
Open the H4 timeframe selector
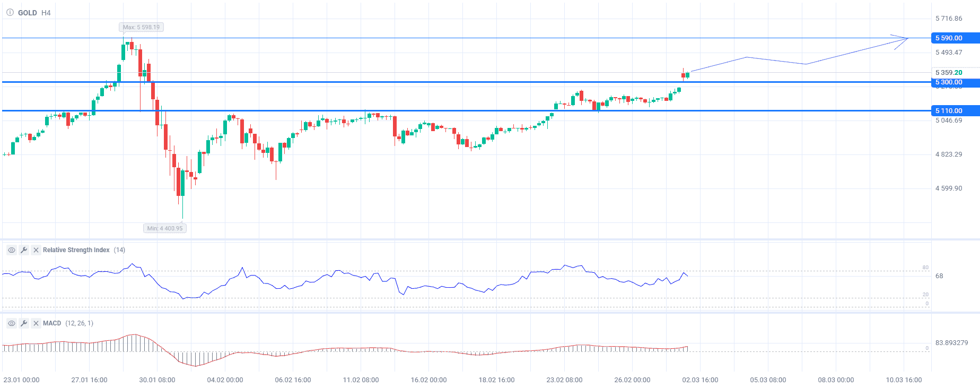tap(46, 13)
